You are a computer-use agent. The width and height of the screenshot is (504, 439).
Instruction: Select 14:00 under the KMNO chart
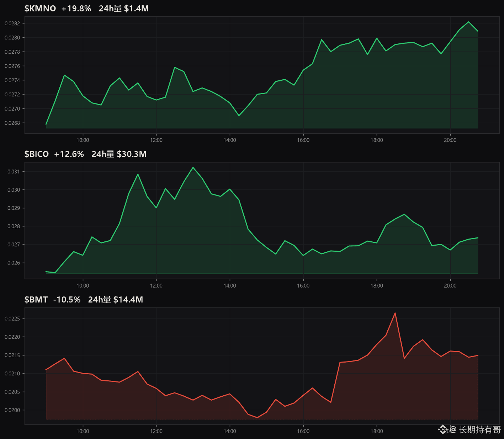230,140
